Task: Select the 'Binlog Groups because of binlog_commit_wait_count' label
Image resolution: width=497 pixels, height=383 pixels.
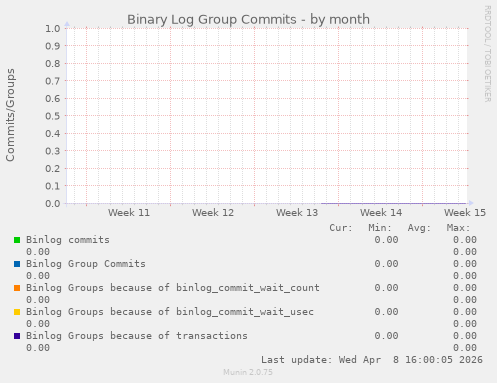Action: click(173, 288)
